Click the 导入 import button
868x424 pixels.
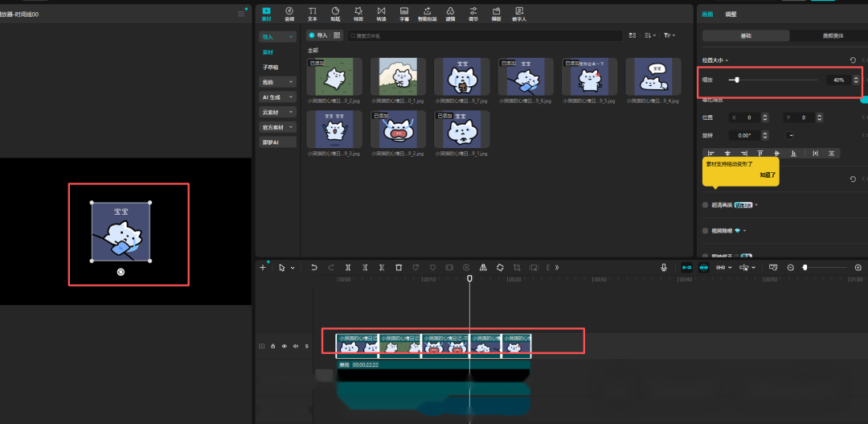point(318,35)
